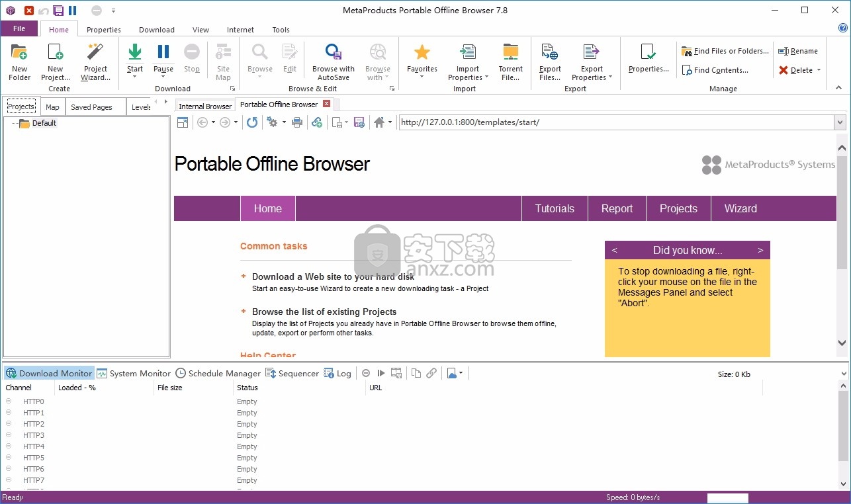The image size is (851, 504).
Task: Open Tutorials in the page navigation
Action: (555, 208)
